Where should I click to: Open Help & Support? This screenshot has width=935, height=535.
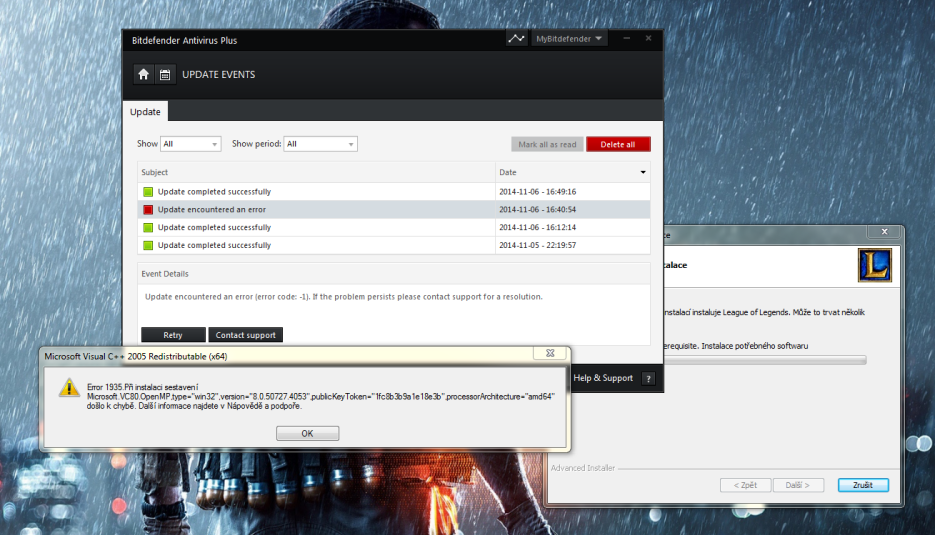[603, 378]
